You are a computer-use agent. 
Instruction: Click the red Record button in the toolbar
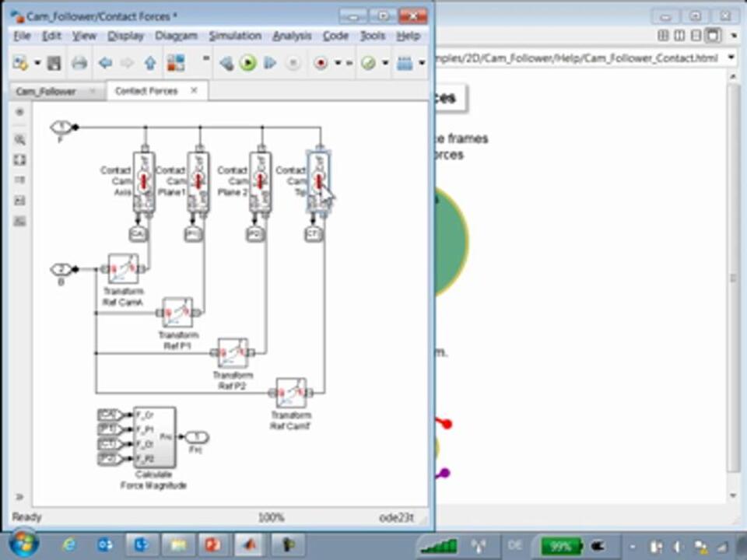tap(321, 64)
